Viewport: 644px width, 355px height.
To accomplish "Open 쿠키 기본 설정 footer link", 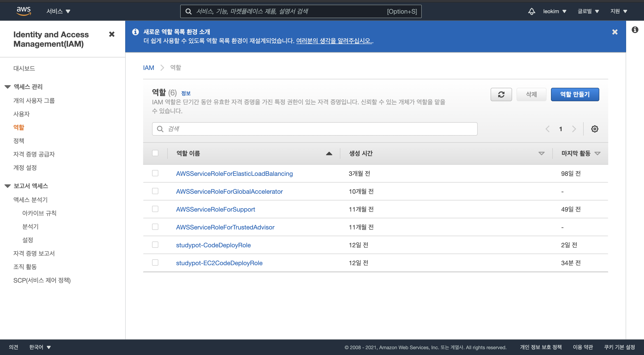I will (x=619, y=347).
